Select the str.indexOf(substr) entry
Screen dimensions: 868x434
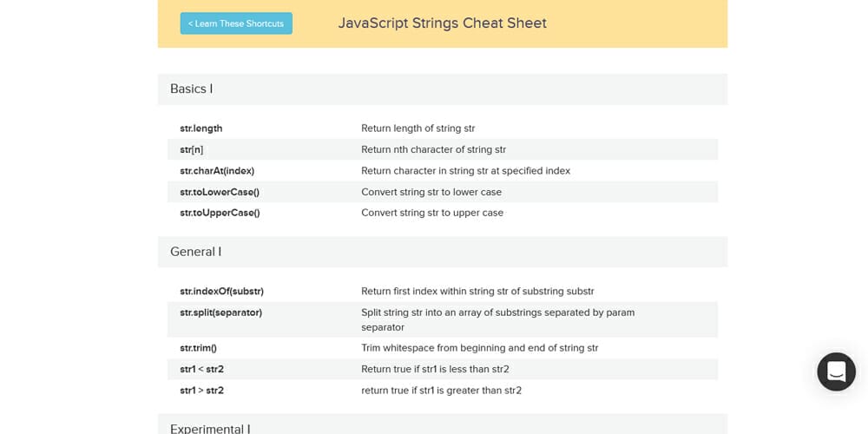click(221, 291)
